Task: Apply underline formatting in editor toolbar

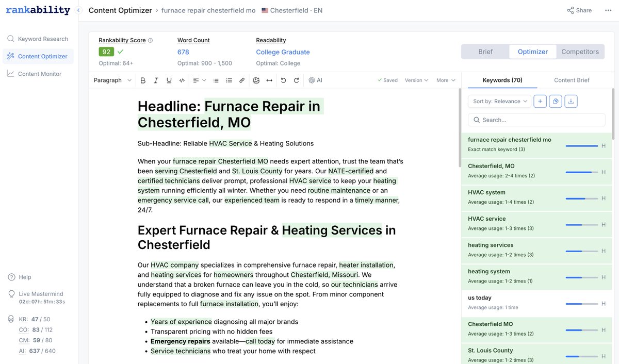Action: click(169, 80)
